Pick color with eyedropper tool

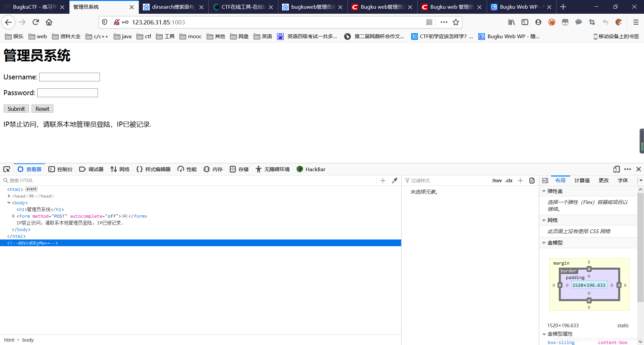click(x=394, y=181)
